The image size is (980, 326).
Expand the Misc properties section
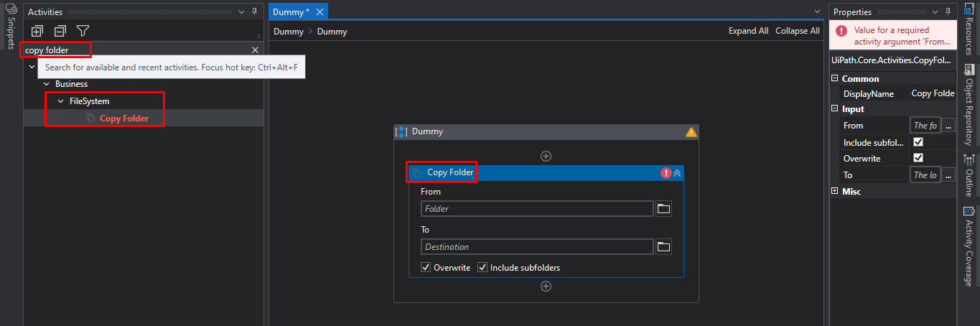pos(835,191)
